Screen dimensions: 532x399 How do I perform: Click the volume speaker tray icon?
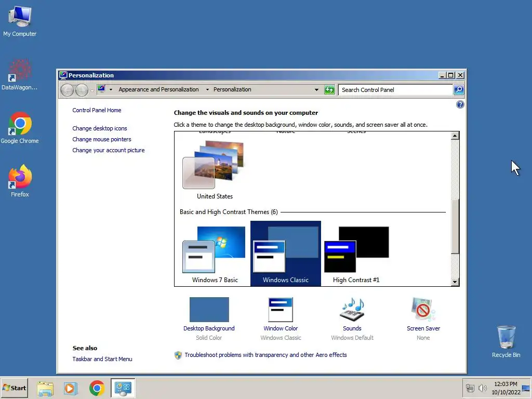[x=482, y=388]
